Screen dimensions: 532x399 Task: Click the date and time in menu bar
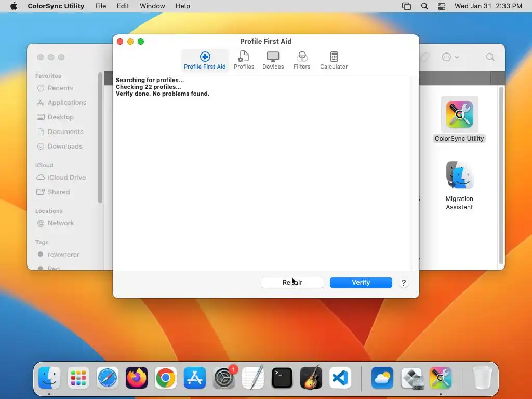point(488,6)
